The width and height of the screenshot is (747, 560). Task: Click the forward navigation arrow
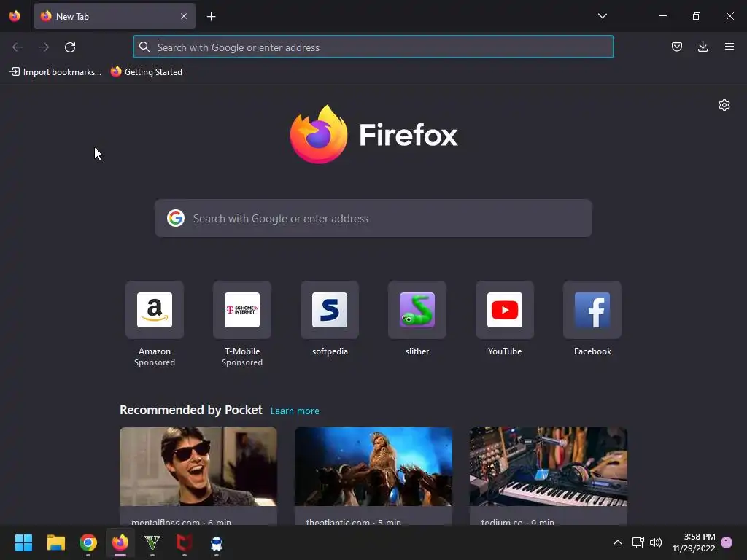[44, 47]
